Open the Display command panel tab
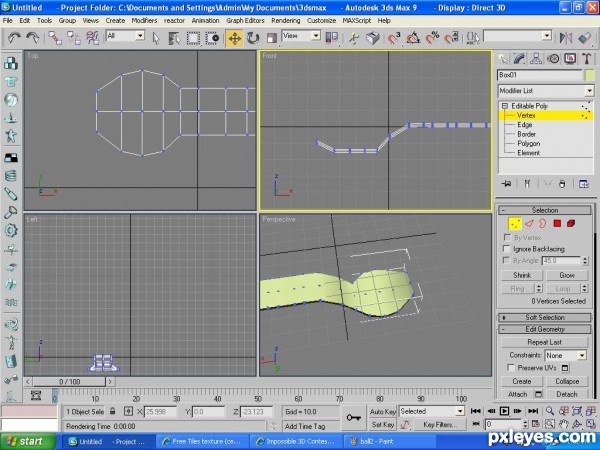The width and height of the screenshot is (600, 450). tap(570, 59)
